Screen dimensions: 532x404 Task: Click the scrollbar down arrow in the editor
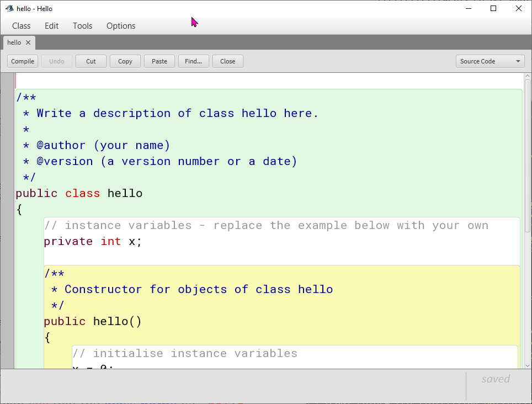[528, 365]
